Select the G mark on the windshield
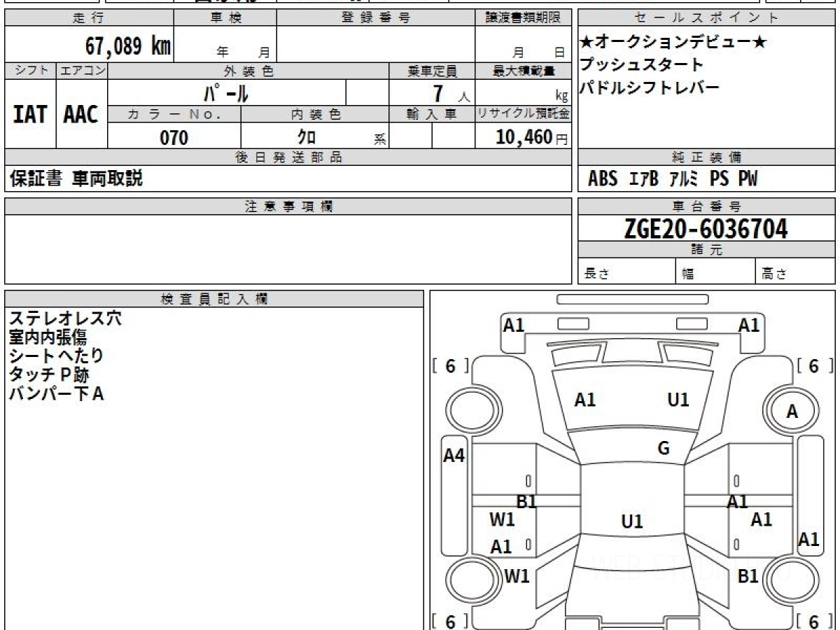This screenshot has height=630, width=840. pos(664,449)
